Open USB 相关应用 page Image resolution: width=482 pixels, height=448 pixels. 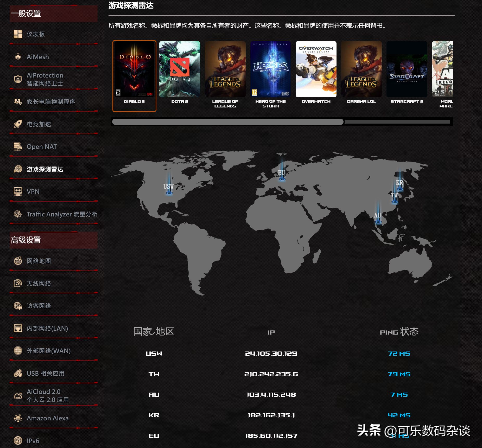[x=46, y=373]
